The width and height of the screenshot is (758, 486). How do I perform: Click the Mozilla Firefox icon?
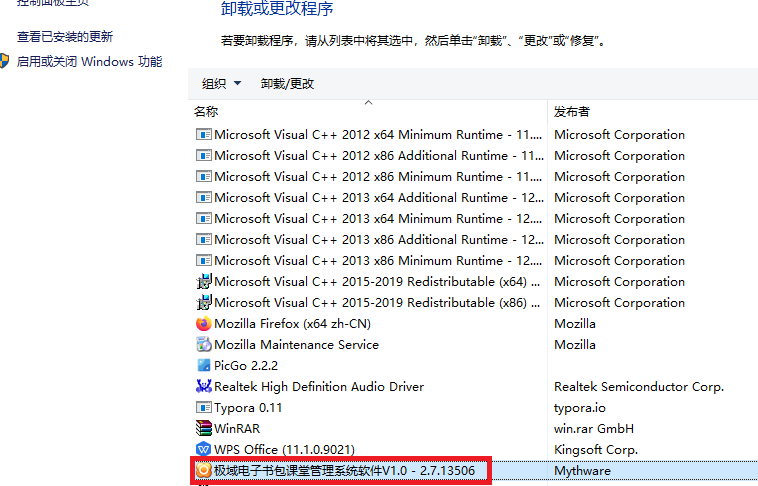point(204,324)
